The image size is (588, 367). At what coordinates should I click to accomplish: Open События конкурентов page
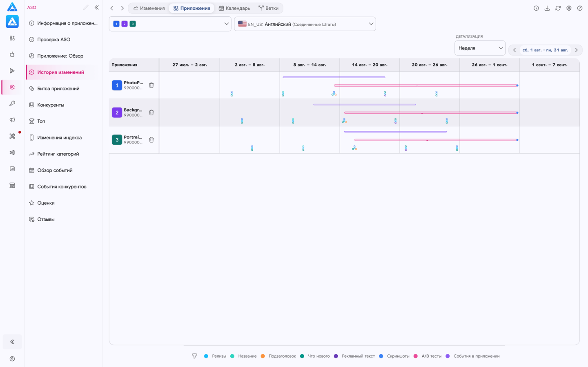click(63, 187)
